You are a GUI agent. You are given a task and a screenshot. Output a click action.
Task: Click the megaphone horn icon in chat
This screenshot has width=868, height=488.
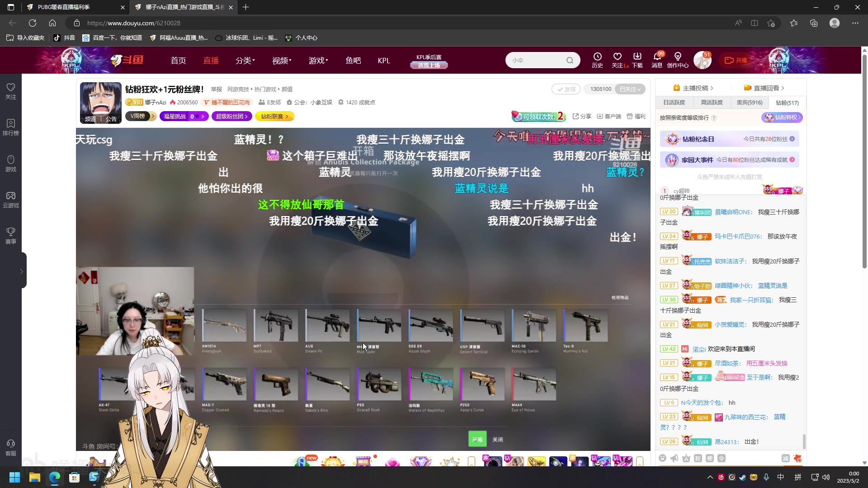pos(675,458)
